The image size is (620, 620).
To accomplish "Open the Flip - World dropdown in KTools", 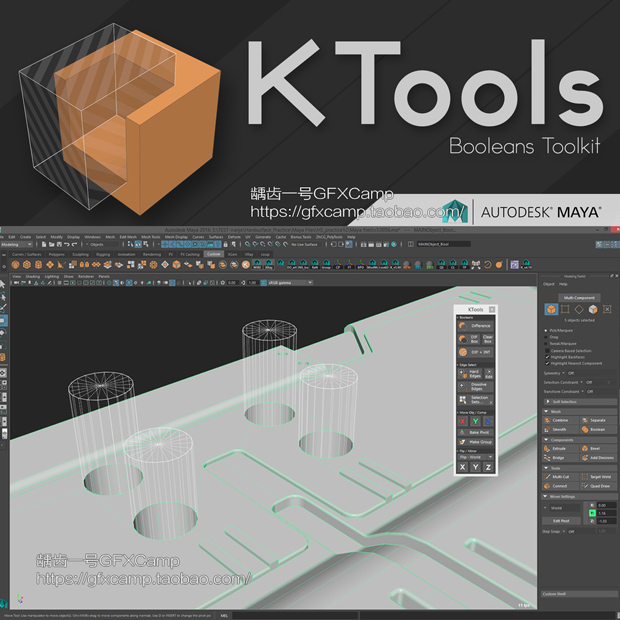I will tap(476, 457).
